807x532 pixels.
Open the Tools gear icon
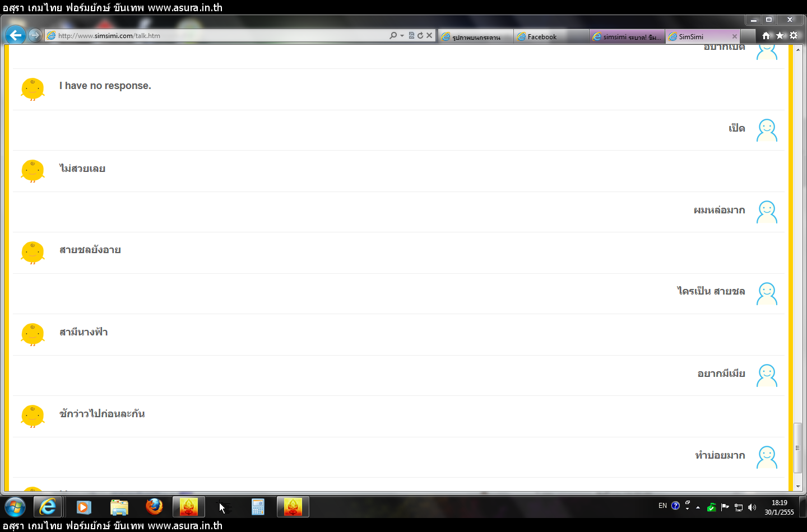coord(794,35)
